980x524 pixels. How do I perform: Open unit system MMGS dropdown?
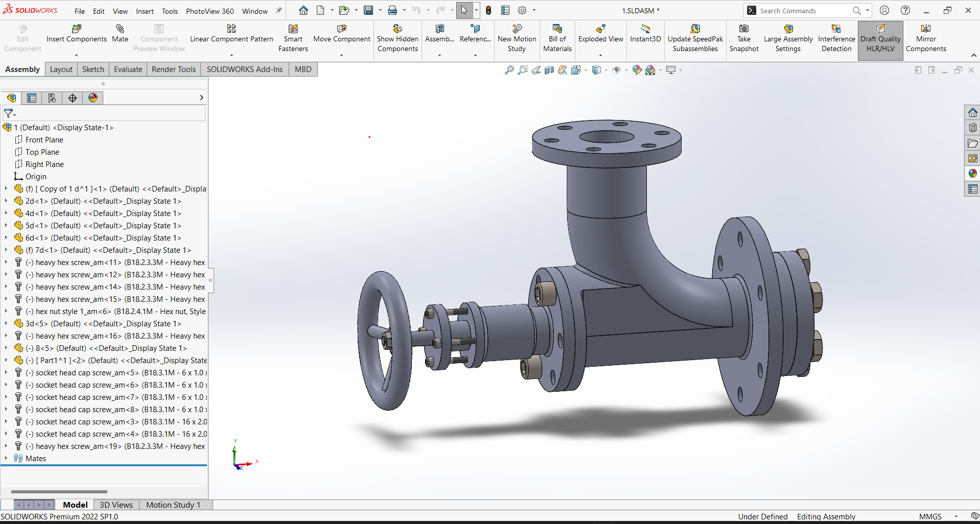[x=956, y=516]
